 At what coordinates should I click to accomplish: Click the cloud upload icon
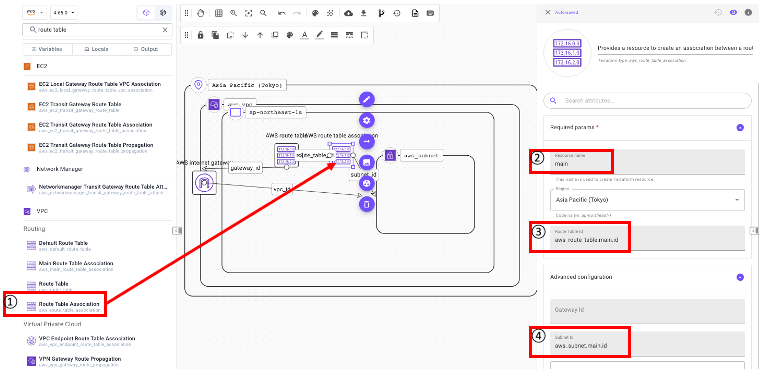point(348,14)
